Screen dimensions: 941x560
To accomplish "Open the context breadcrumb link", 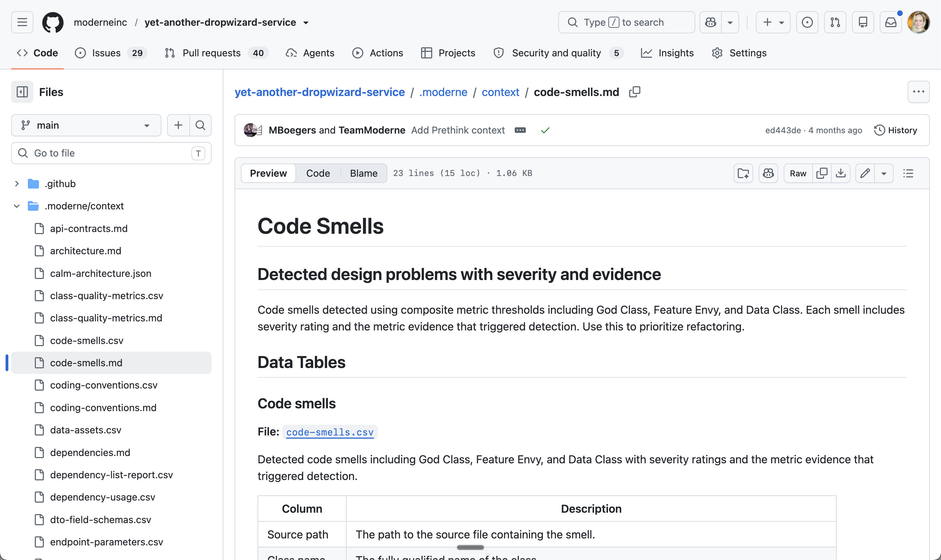I will pyautogui.click(x=500, y=92).
